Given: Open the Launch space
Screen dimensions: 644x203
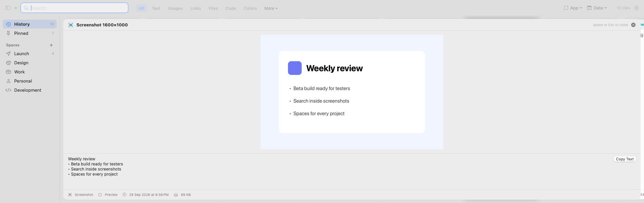Looking at the screenshot, I should click(x=30, y=53).
